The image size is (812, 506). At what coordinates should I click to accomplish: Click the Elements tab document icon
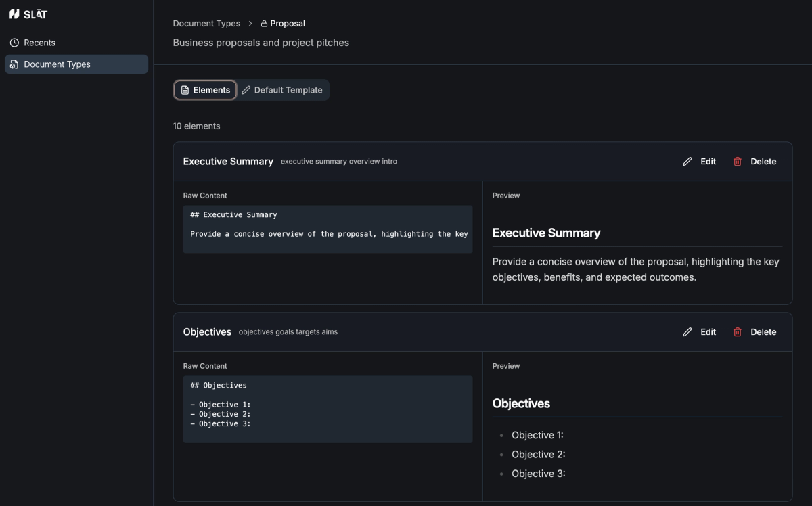coord(185,90)
